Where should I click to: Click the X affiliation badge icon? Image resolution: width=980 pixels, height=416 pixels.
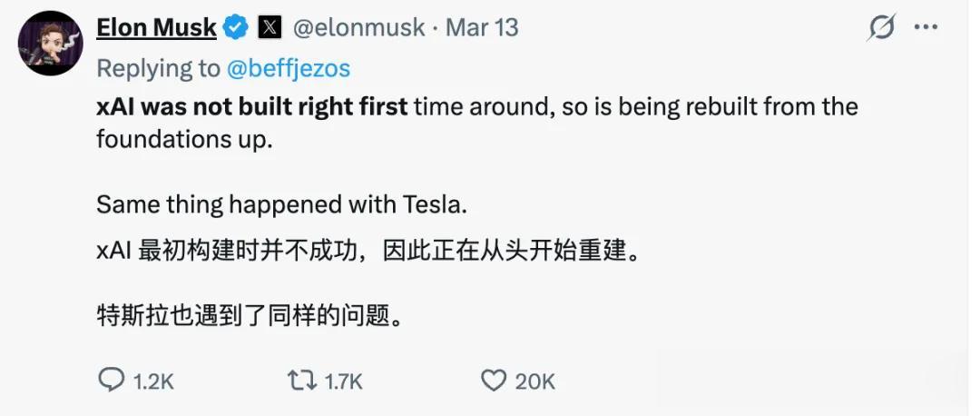pyautogui.click(x=269, y=28)
